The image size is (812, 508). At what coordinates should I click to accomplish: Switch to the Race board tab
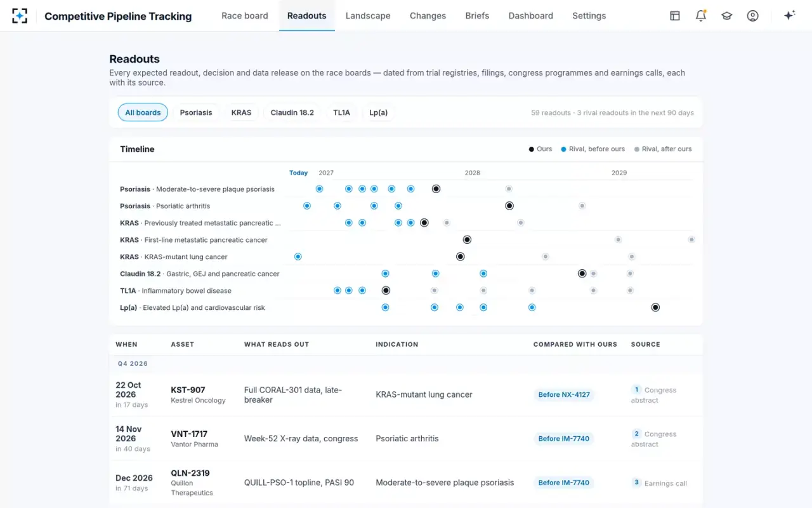pyautogui.click(x=245, y=16)
